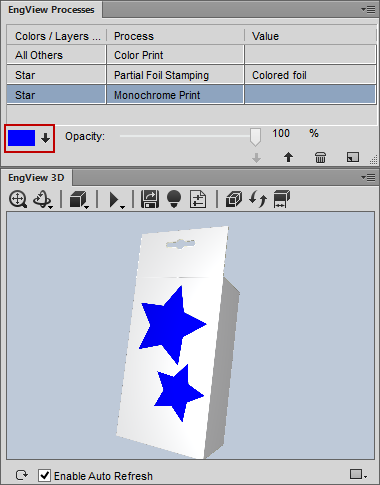This screenshot has height=485, width=380.
Task: Open the settings sliders document icon
Action: point(198,199)
